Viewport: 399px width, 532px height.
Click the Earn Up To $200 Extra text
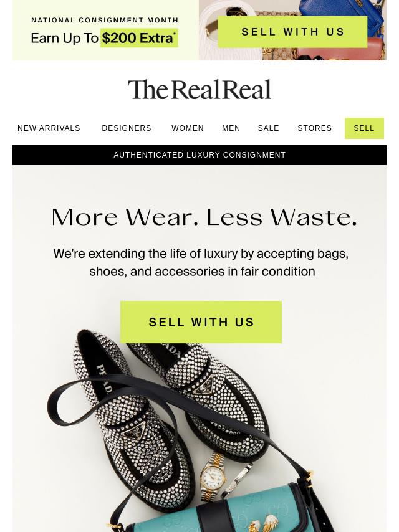coord(104,38)
